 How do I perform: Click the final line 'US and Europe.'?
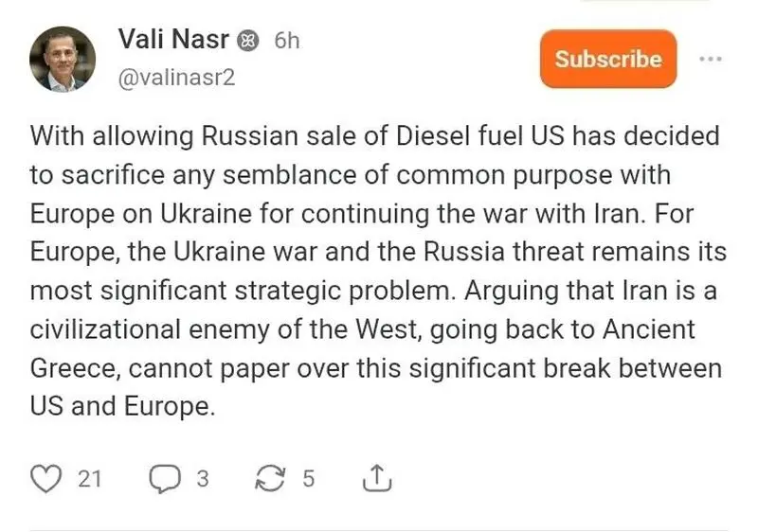coord(122,406)
